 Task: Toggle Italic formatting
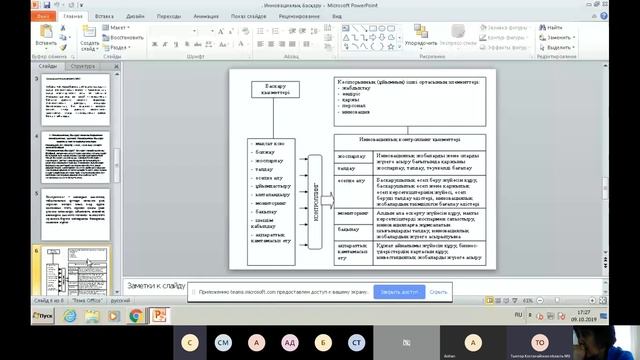coord(165,44)
